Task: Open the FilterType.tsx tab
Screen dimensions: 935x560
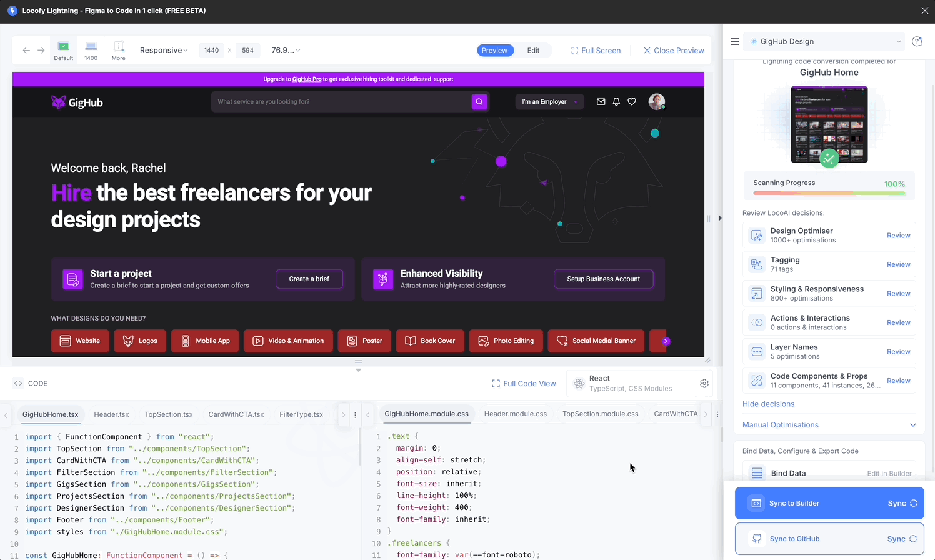Action: 301,414
